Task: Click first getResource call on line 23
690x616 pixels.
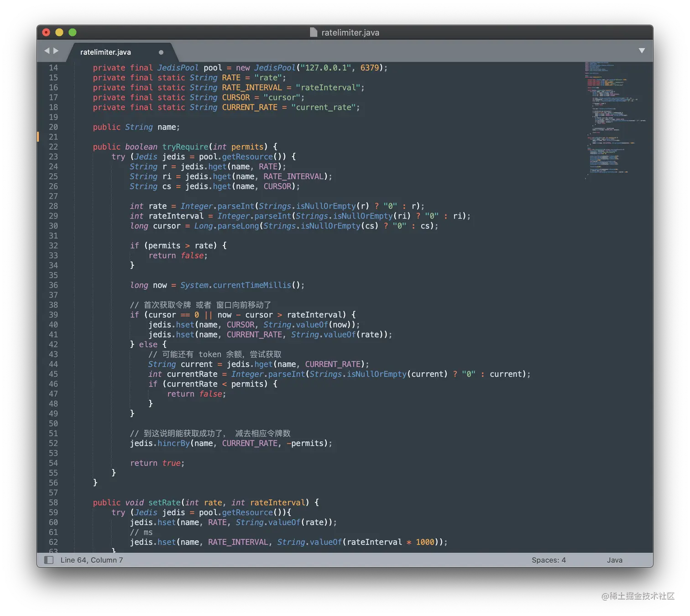Action: pyautogui.click(x=247, y=157)
